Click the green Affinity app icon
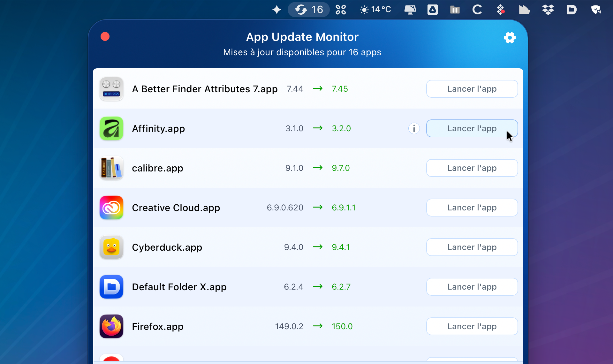Image resolution: width=613 pixels, height=364 pixels. [111, 128]
